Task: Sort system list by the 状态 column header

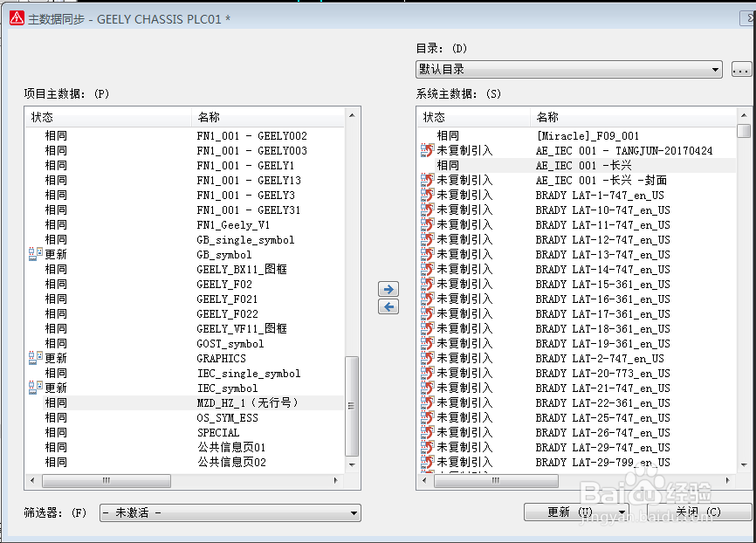Action: (x=473, y=117)
